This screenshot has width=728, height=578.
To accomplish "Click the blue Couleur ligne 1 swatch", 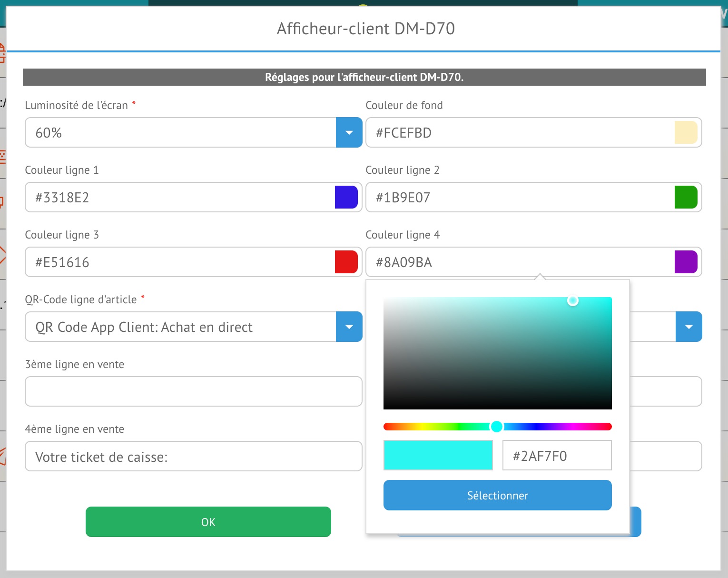I will (346, 198).
